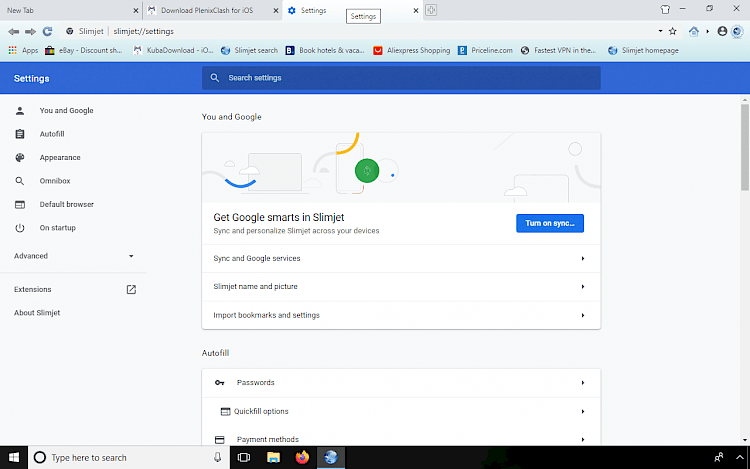The image size is (750, 469).
Task: Bookmark this page with the star icon
Action: [673, 32]
